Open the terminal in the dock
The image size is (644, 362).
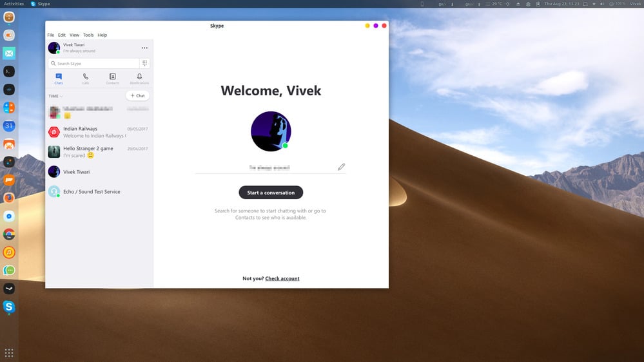click(9, 71)
